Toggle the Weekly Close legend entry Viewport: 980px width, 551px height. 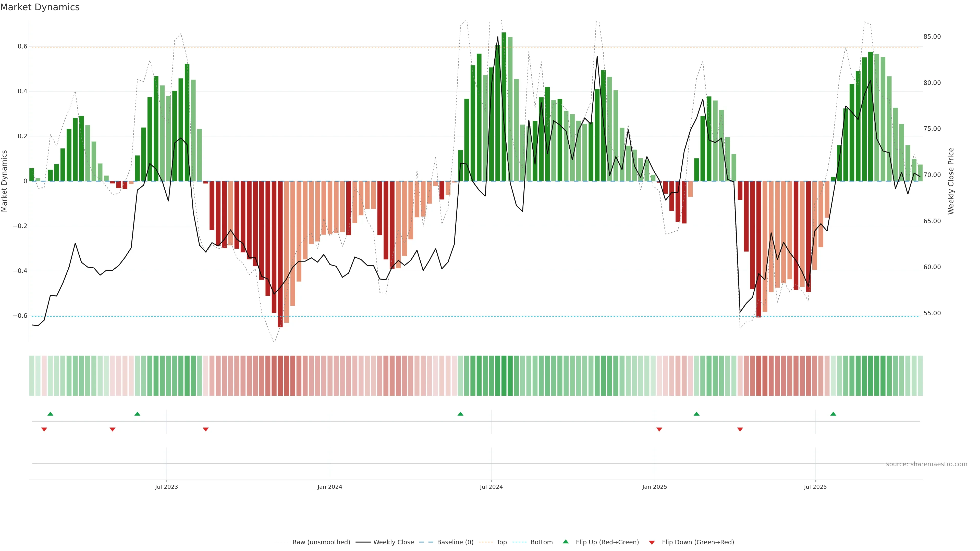pos(393,542)
